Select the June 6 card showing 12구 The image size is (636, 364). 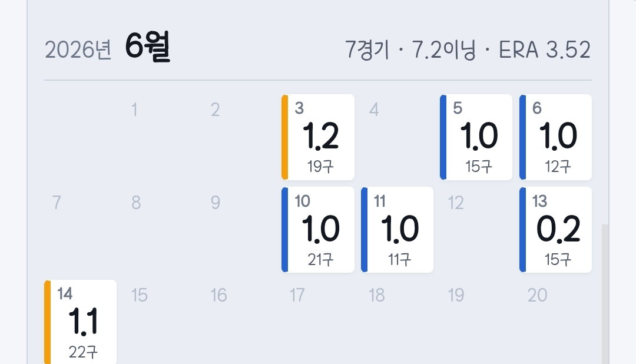556,137
